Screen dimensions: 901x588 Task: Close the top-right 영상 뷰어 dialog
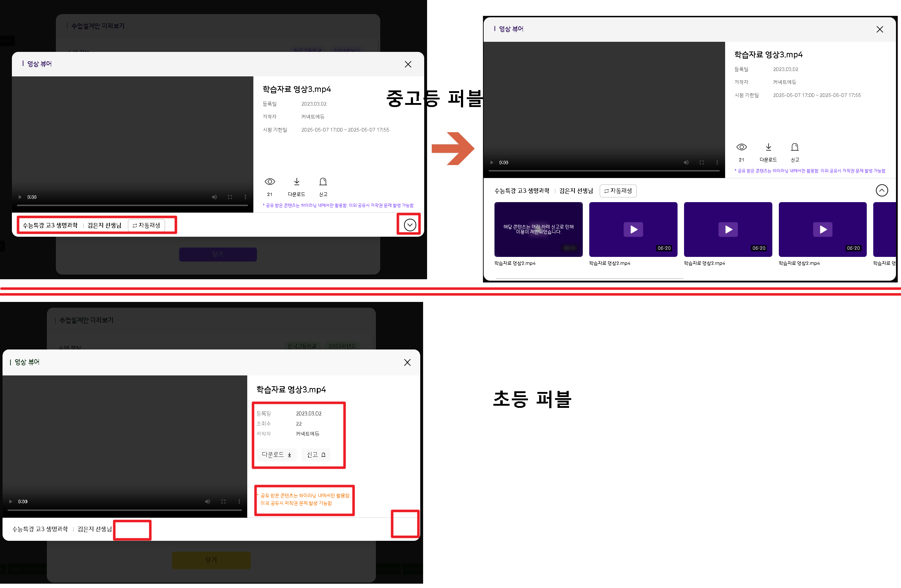pos(879,30)
